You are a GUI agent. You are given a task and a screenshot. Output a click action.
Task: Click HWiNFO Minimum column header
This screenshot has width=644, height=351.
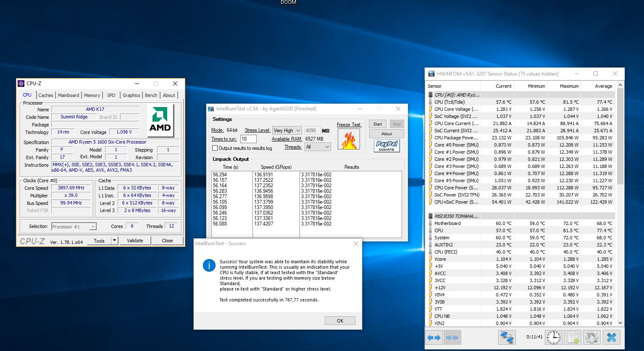(531, 86)
